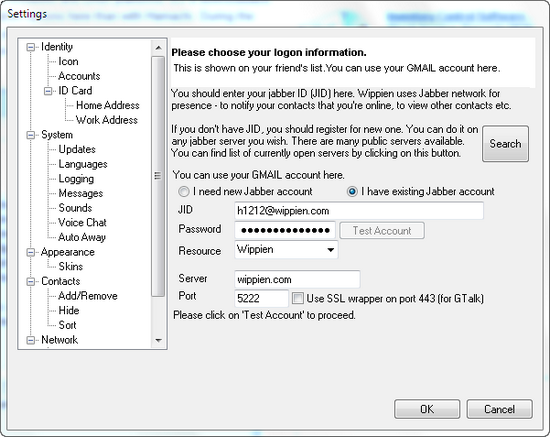
Task: Cancel the Settings dialog
Action: pos(499,409)
